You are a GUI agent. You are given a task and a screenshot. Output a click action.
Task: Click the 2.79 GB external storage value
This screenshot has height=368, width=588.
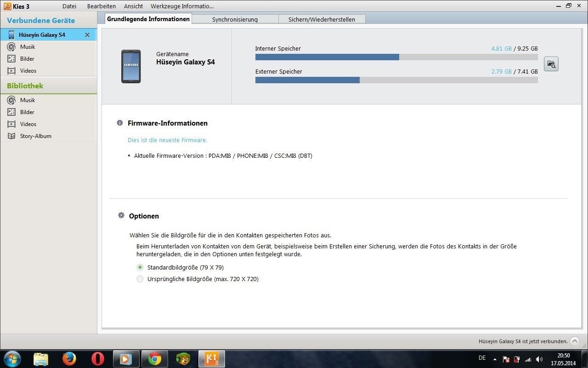pos(501,71)
